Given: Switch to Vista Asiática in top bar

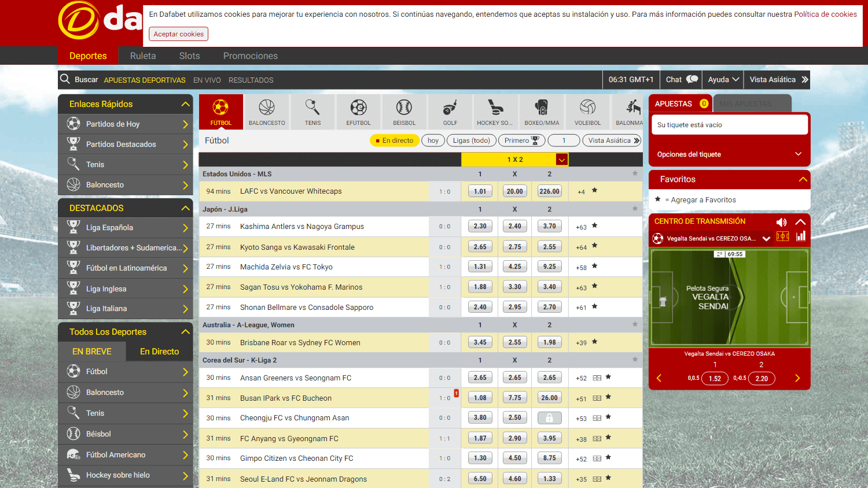Looking at the screenshot, I should point(778,79).
